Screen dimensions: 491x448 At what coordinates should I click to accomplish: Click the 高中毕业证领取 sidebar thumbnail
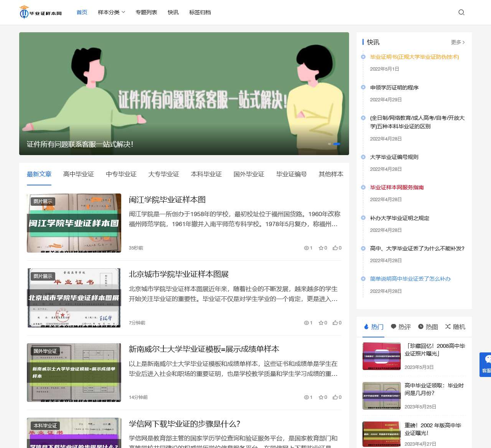(x=382, y=396)
